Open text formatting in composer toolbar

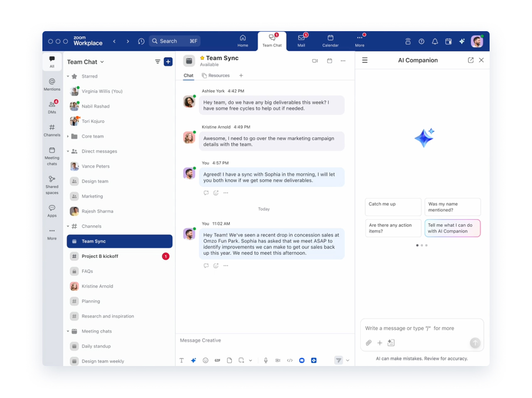(x=182, y=360)
